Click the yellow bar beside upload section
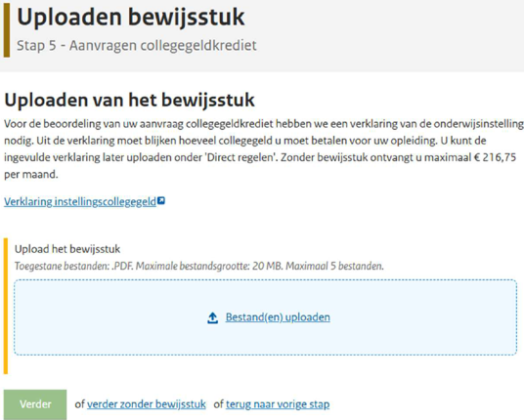The height and width of the screenshot is (420, 524). click(x=6, y=306)
